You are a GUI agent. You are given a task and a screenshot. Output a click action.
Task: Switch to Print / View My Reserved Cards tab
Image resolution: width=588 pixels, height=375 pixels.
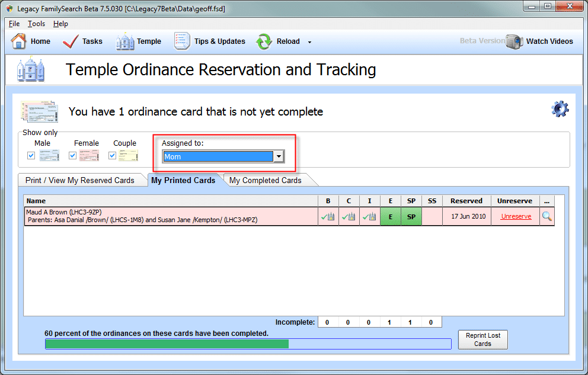pos(80,180)
